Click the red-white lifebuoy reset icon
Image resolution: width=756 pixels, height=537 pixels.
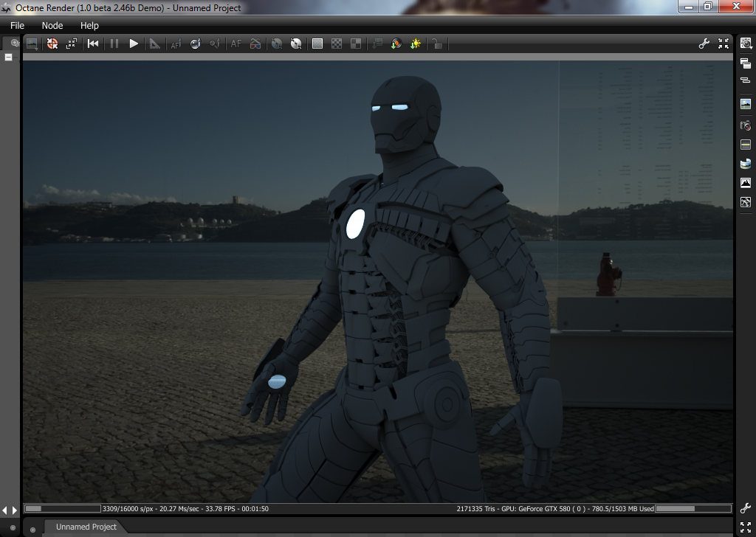pos(52,44)
